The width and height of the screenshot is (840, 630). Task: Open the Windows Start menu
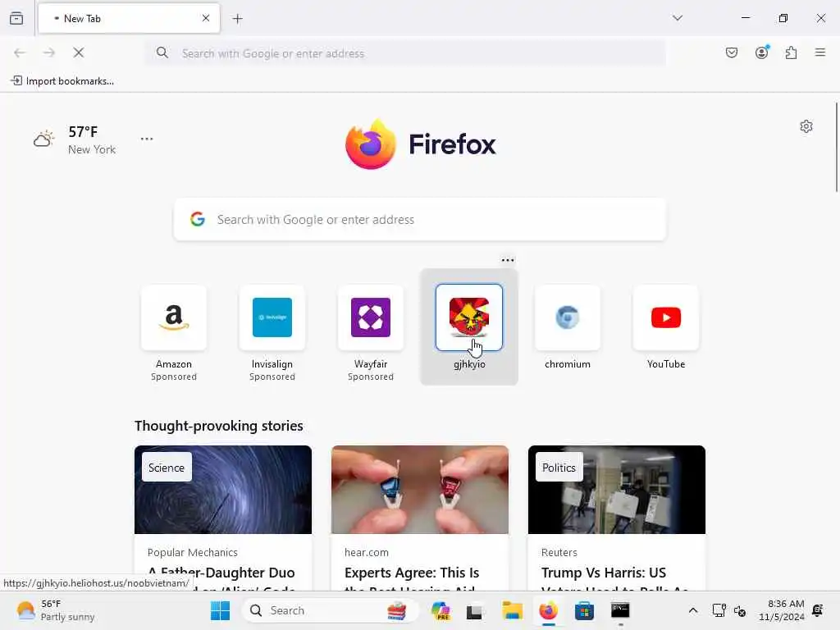[x=220, y=610]
